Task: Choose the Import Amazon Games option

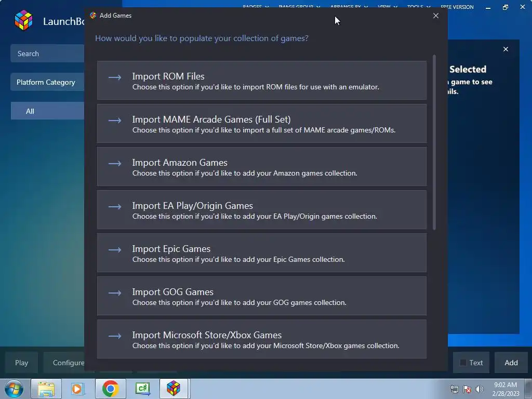Action: point(262,167)
